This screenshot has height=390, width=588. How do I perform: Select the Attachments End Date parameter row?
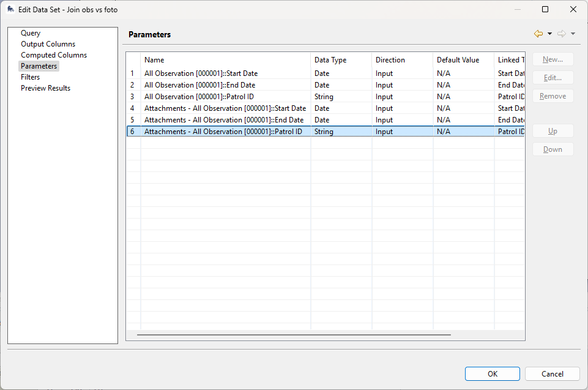(x=223, y=120)
